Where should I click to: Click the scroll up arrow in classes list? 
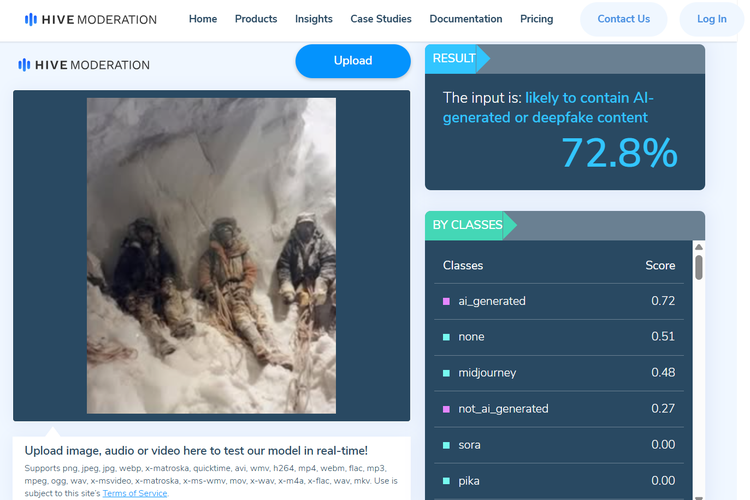[x=699, y=247]
